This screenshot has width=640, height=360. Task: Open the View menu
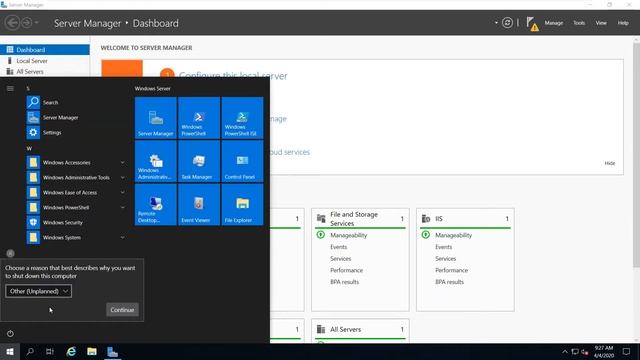click(601, 23)
